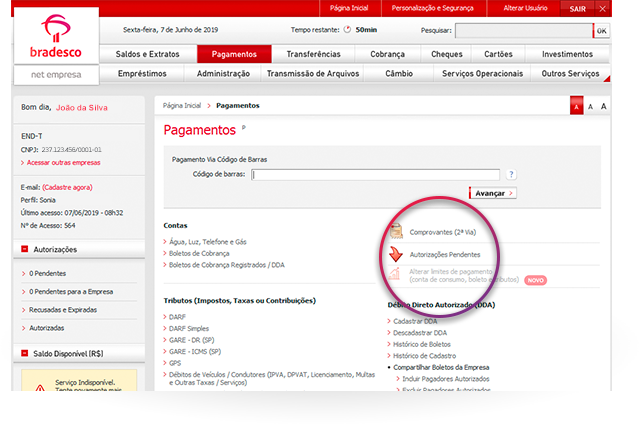Collapse the Autorizações sidebar section
This screenshot has height=424, width=639.
click(25, 249)
